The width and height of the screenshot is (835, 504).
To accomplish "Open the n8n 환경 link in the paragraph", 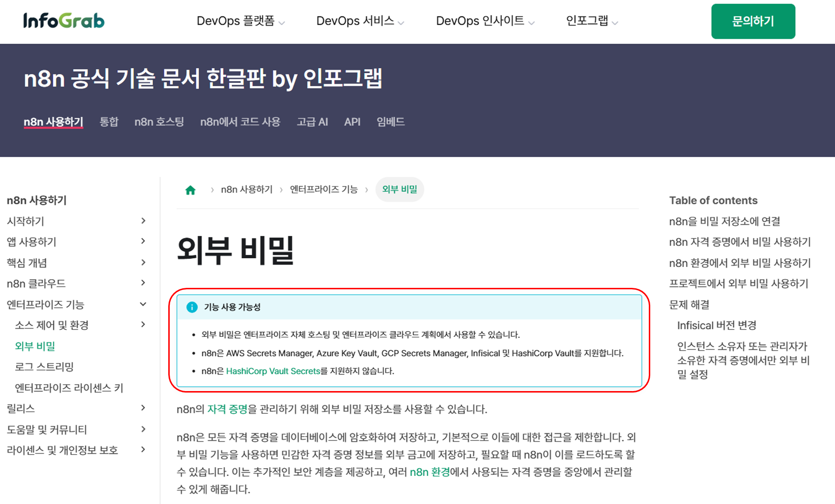I will [x=430, y=472].
